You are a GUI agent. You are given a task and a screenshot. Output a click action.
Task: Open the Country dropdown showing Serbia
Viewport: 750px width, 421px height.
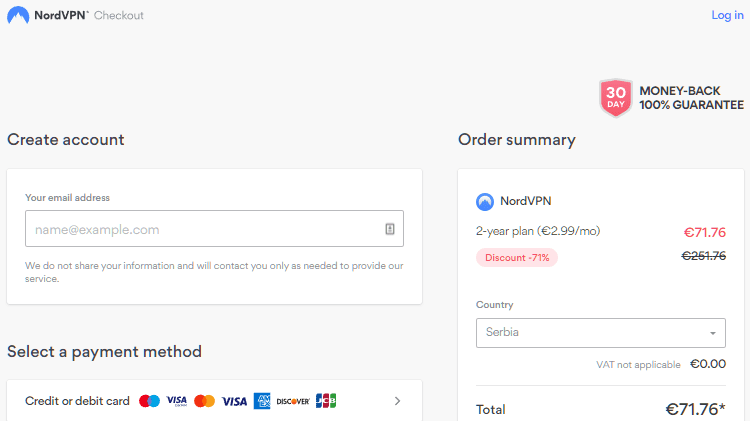click(x=601, y=333)
